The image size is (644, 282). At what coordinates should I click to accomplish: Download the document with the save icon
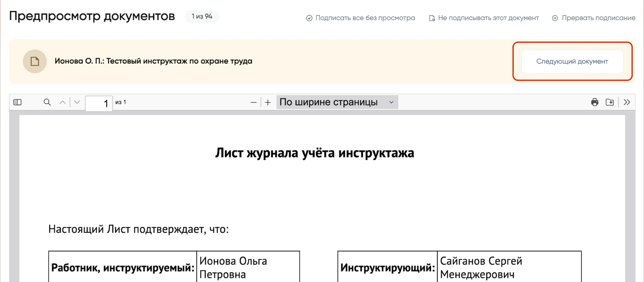[610, 102]
